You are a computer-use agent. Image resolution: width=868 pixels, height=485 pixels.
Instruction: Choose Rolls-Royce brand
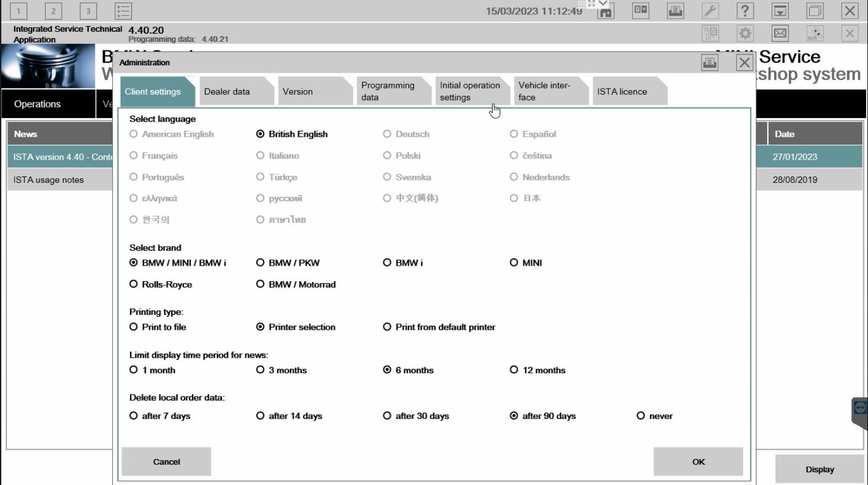coord(161,285)
